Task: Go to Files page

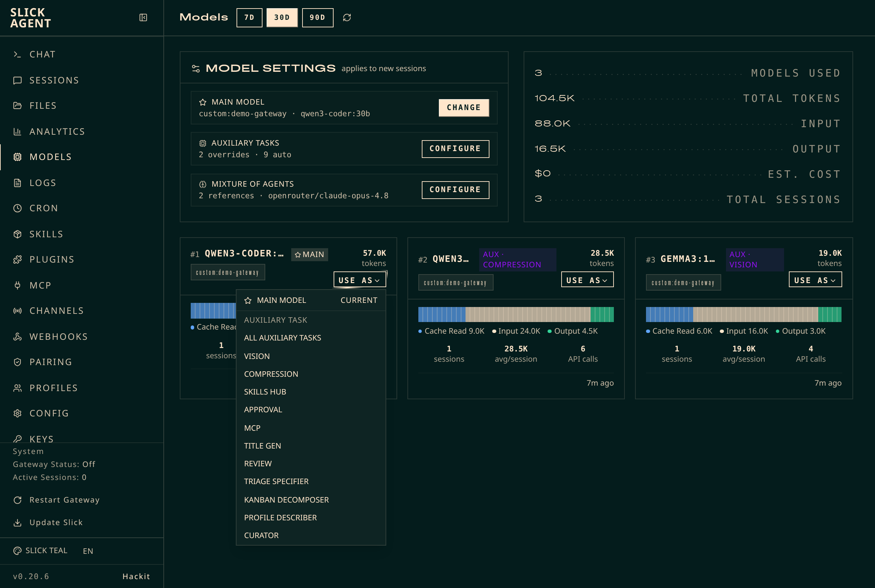Action: click(x=81, y=106)
